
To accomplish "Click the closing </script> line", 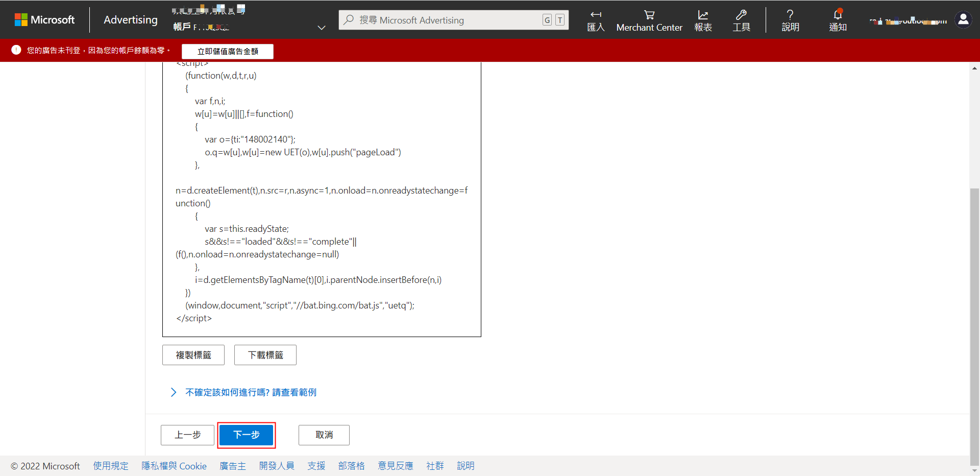I will point(194,318).
